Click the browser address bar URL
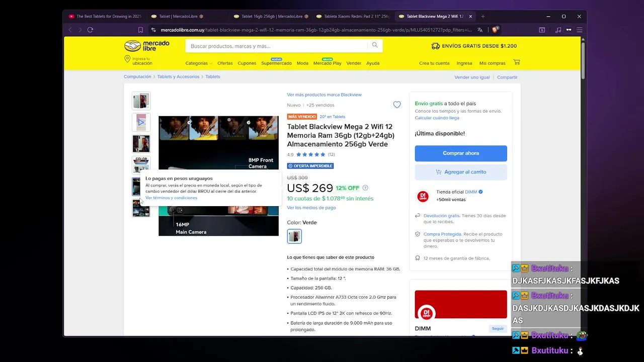The image size is (644, 362). tap(316, 30)
